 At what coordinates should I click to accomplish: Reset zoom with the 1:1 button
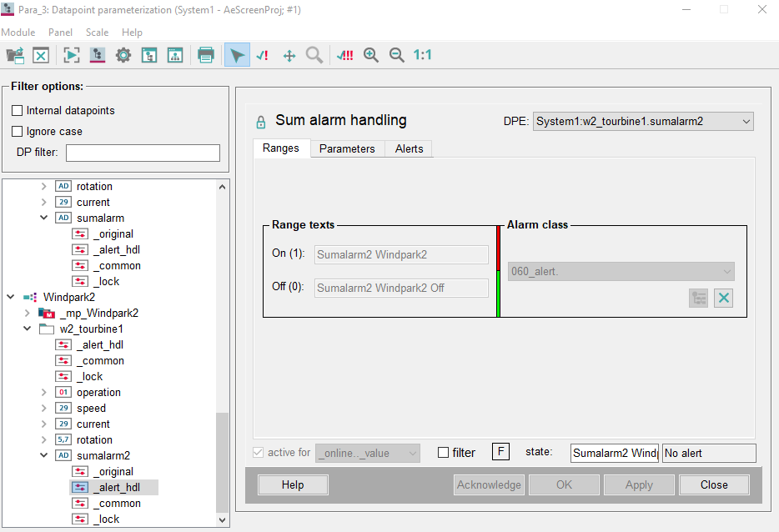pyautogui.click(x=423, y=55)
